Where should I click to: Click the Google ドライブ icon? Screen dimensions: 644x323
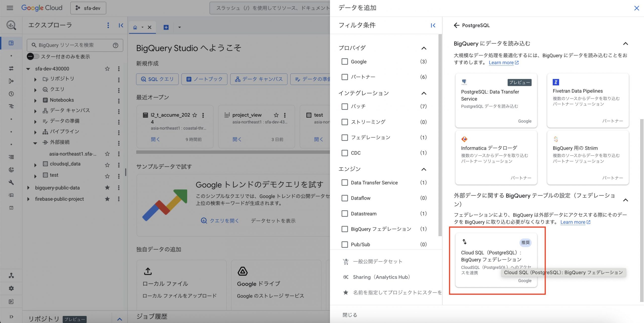coord(243,271)
